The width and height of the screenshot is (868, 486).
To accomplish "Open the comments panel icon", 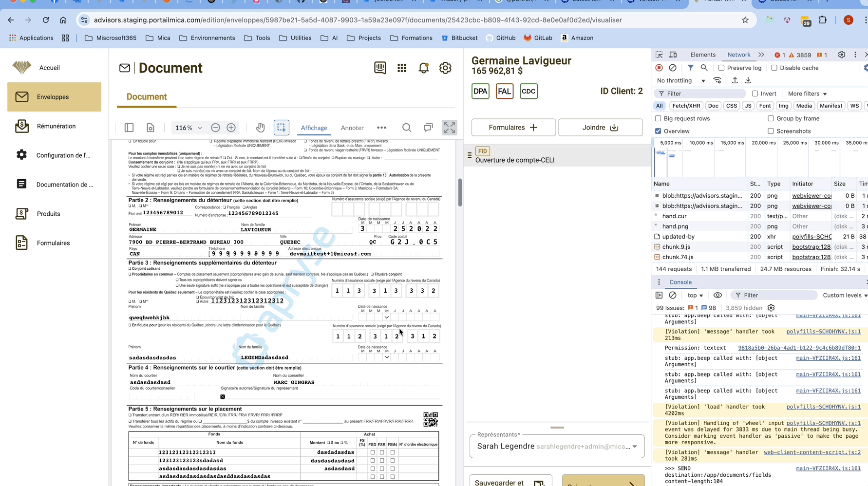I will click(428, 128).
